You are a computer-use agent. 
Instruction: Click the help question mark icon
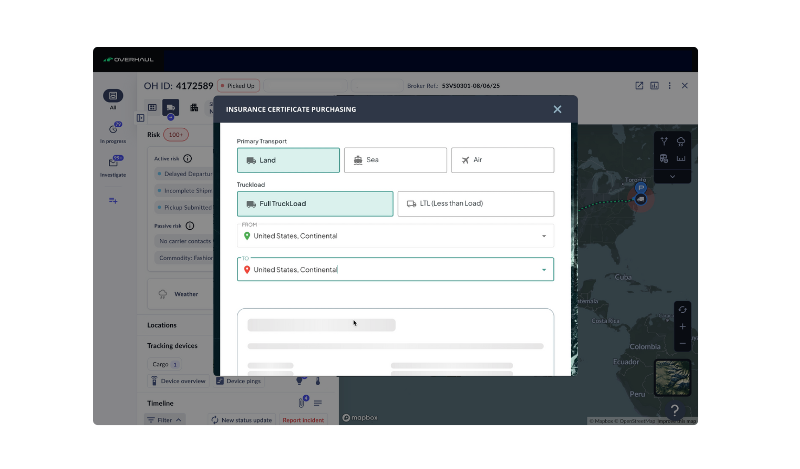pos(675,410)
